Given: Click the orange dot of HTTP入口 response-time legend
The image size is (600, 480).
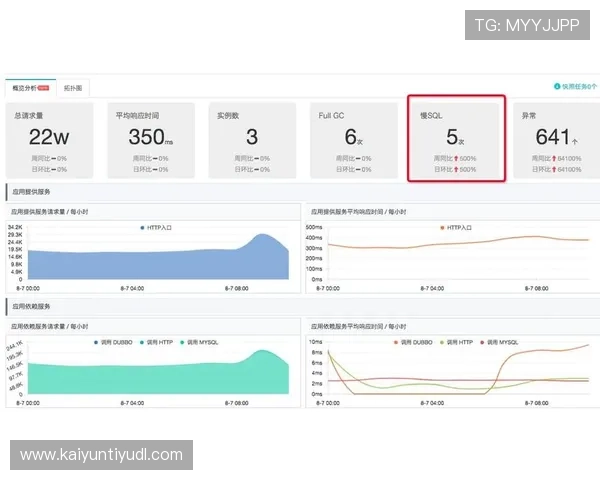Looking at the screenshot, I should coord(442,228).
